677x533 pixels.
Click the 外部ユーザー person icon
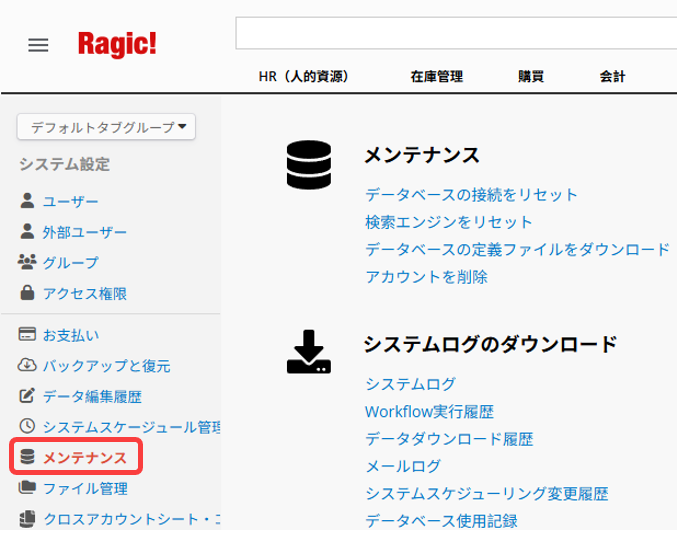pyautogui.click(x=27, y=232)
